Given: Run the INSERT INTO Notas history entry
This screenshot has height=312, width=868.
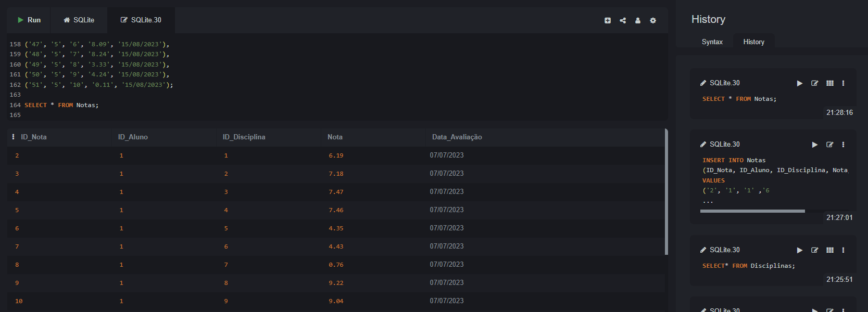Looking at the screenshot, I should coord(815,145).
